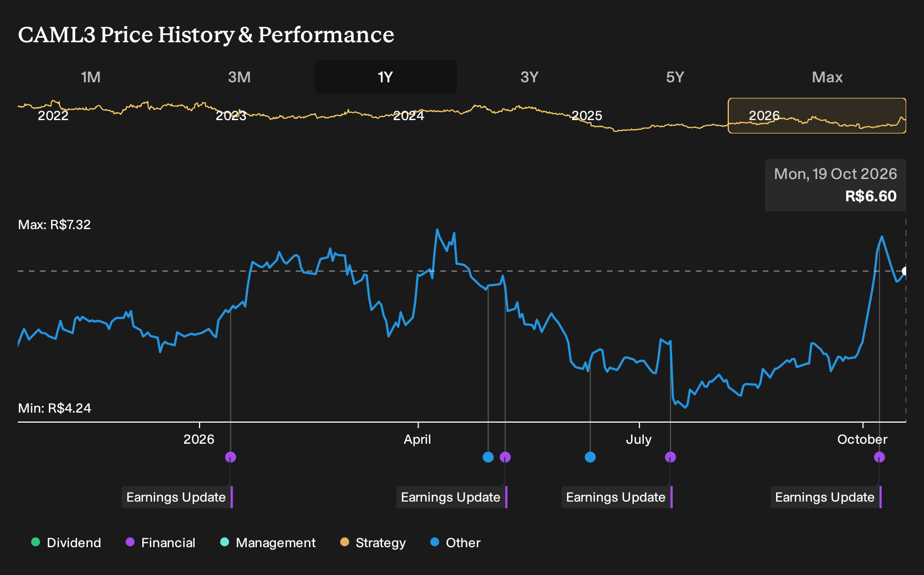Select the 1Y time range tab
Screen dimensions: 924x575
click(x=386, y=77)
